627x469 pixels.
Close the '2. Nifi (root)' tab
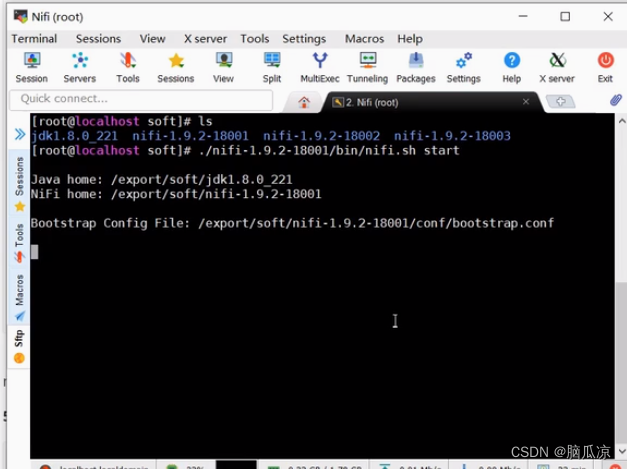pyautogui.click(x=526, y=102)
